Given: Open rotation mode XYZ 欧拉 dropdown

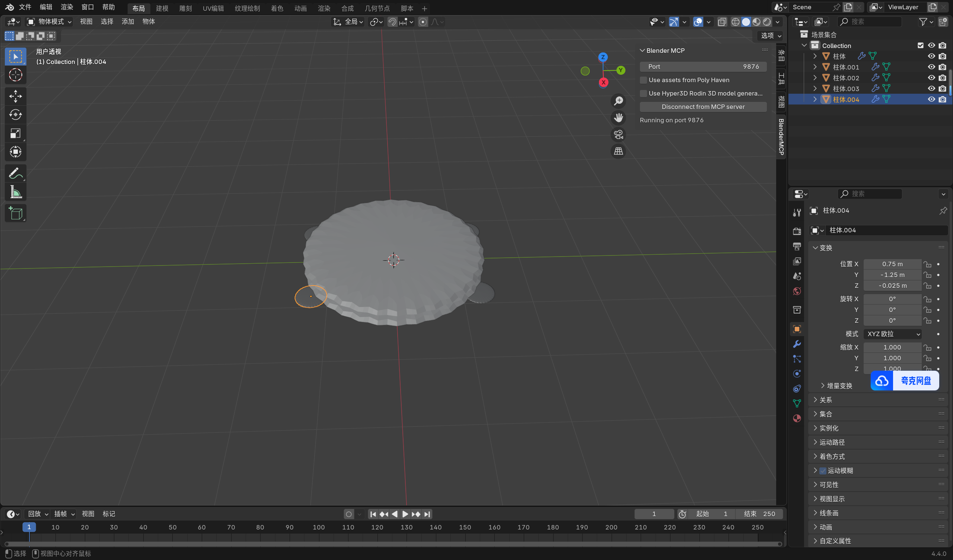Looking at the screenshot, I should click(x=892, y=334).
